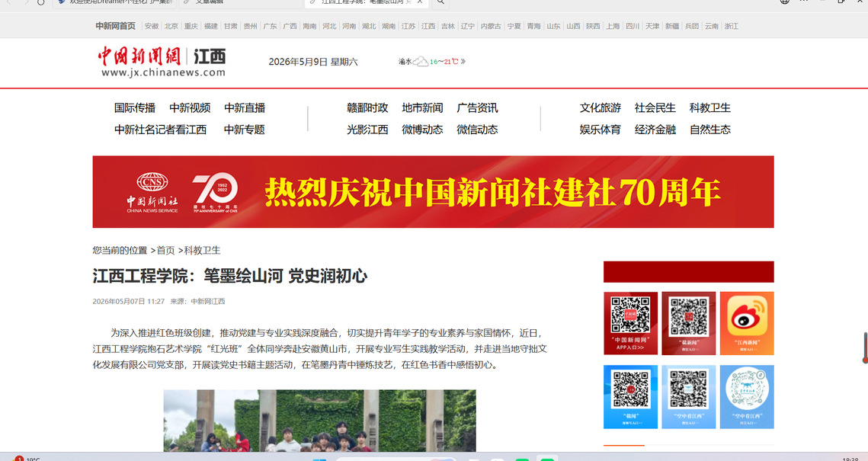The width and height of the screenshot is (868, 461).
Task: Open the 中新网首页 top link
Action: (x=115, y=26)
